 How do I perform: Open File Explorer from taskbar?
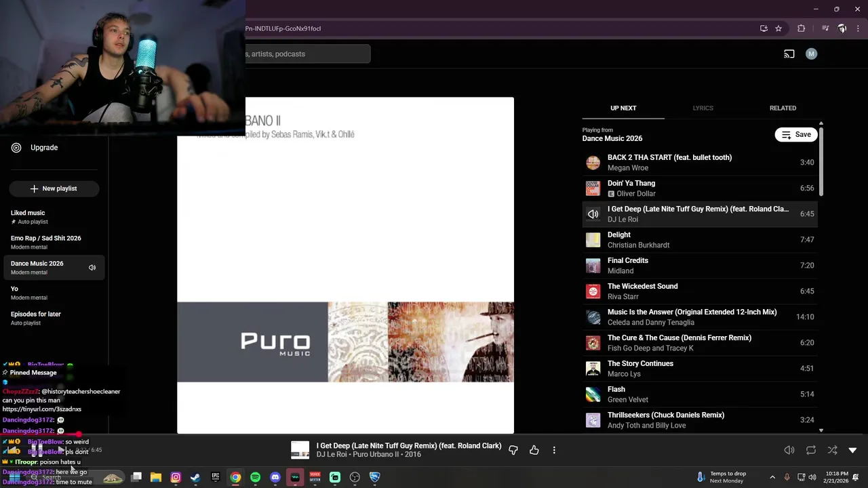click(155, 477)
